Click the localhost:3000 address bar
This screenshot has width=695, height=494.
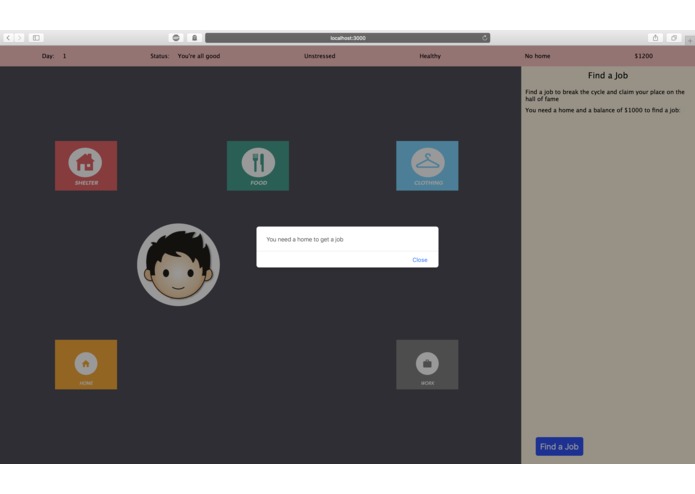[348, 38]
